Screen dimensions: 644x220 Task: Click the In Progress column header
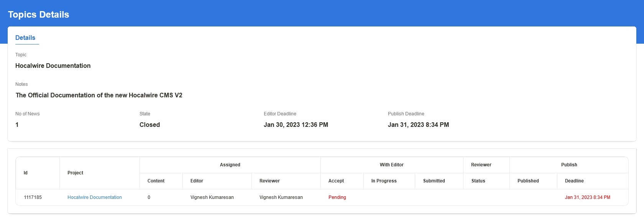(x=384, y=181)
